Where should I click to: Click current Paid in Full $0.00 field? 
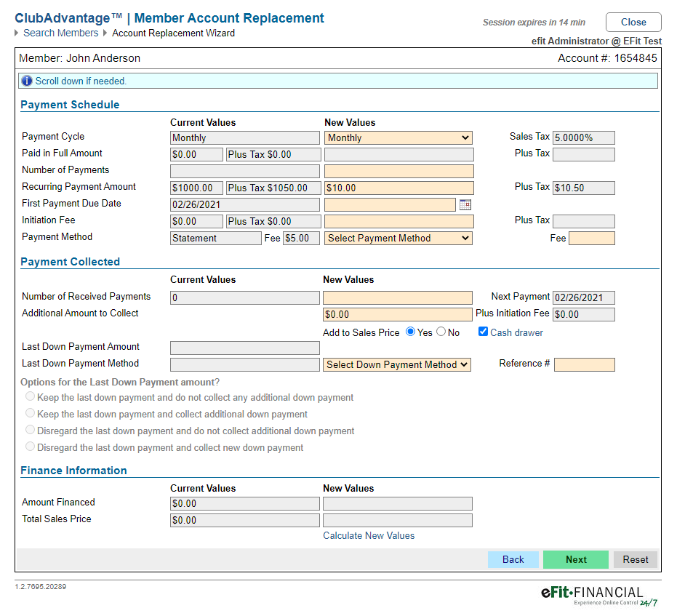pyautogui.click(x=196, y=154)
